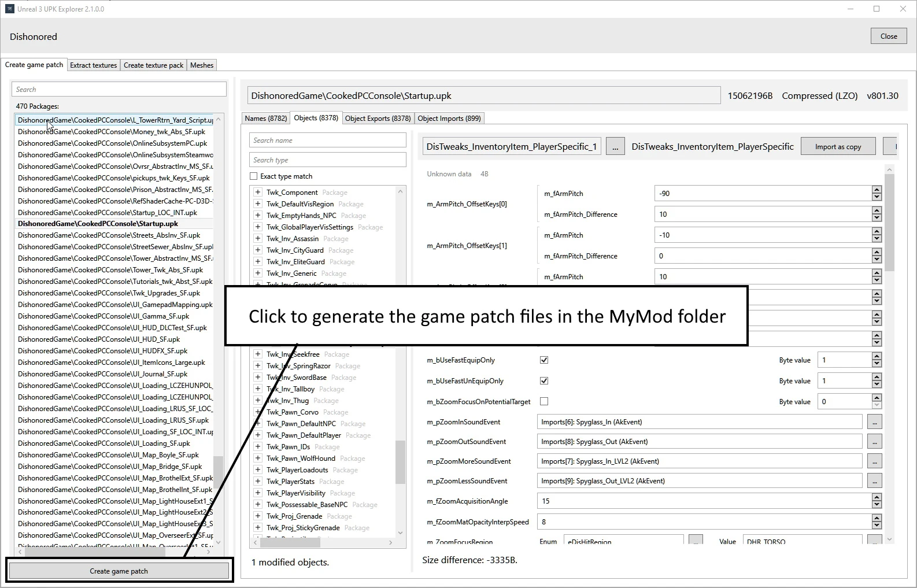Click ellipsis button beside object name field
The image size is (917, 588).
tap(615, 147)
